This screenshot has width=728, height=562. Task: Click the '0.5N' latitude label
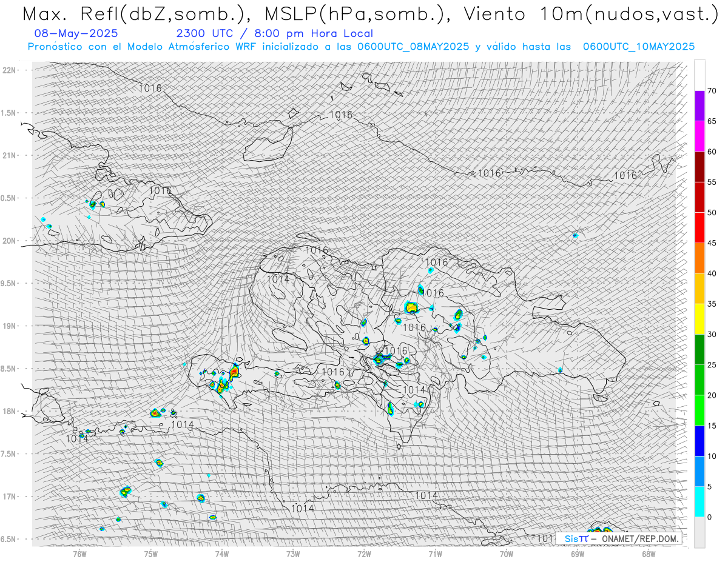pyautogui.click(x=9, y=198)
